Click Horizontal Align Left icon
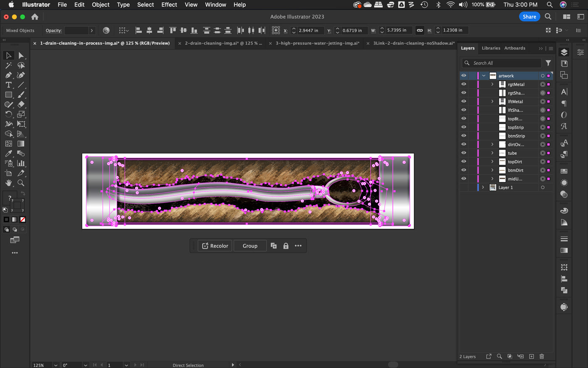Screen dimensions: 588x368 coord(139,30)
